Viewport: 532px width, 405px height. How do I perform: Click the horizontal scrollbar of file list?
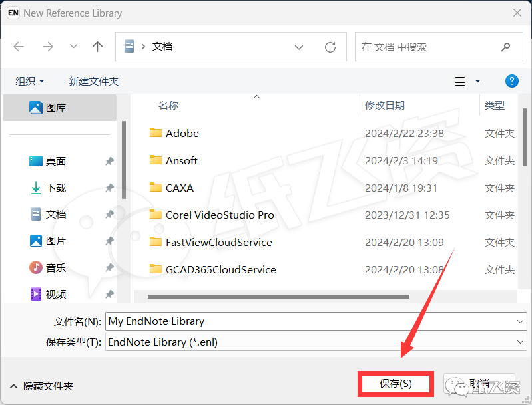pos(278,297)
